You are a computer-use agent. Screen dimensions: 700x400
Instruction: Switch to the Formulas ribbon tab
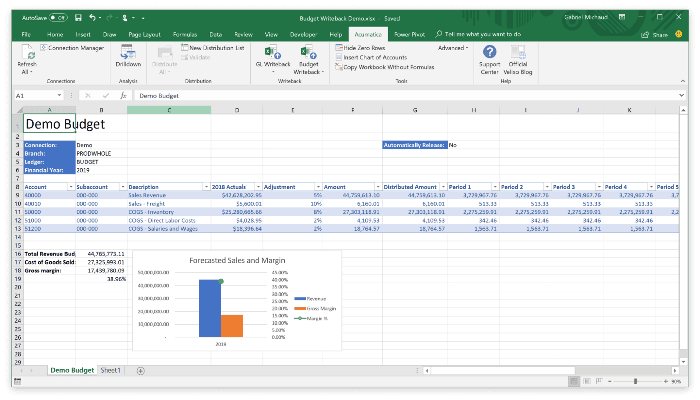coord(185,34)
